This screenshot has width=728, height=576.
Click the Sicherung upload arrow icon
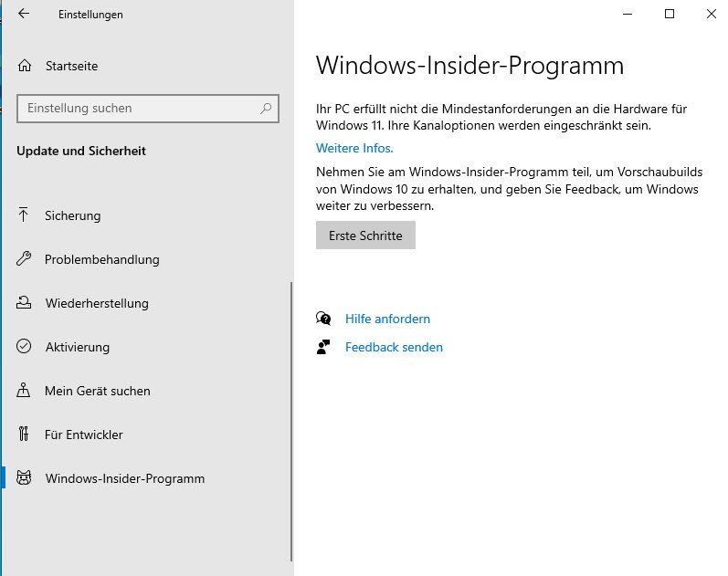pos(25,215)
